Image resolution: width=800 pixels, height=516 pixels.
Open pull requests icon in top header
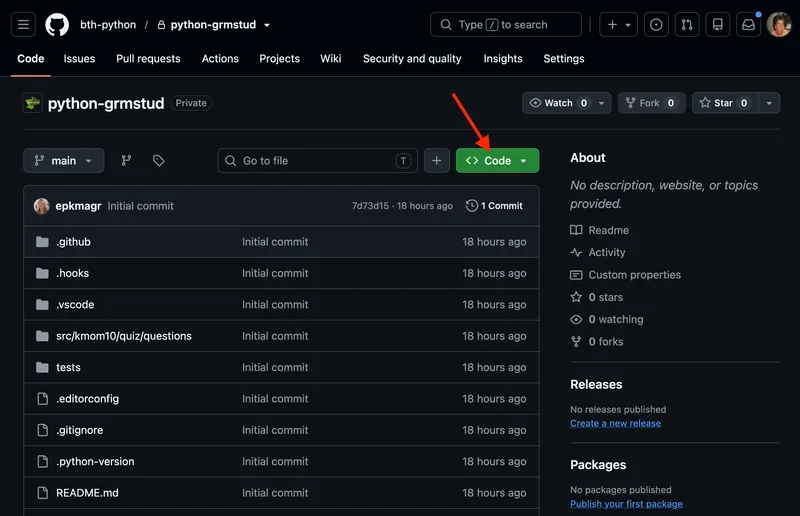pos(687,24)
